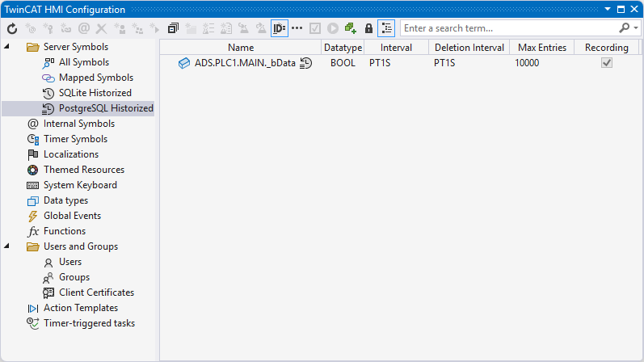Open Global Events

[x=72, y=216]
